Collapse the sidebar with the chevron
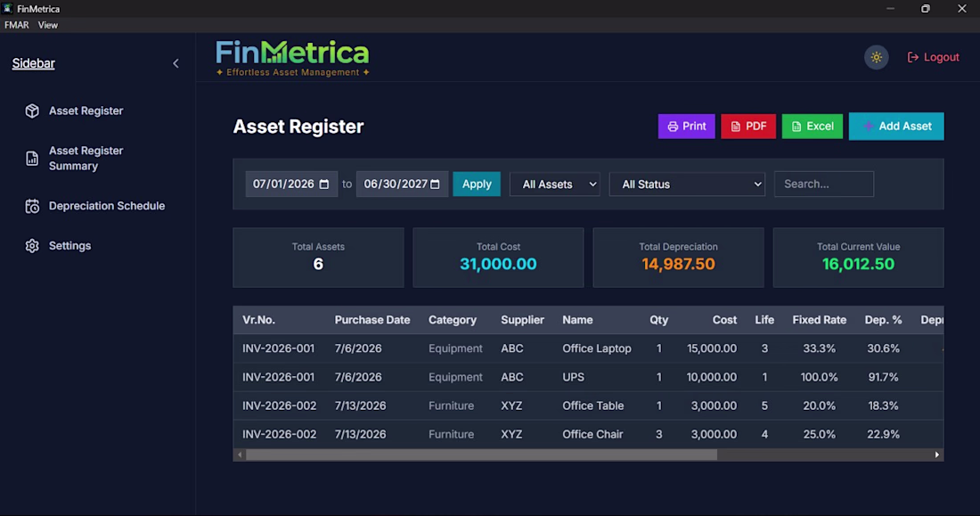 pyautogui.click(x=176, y=63)
